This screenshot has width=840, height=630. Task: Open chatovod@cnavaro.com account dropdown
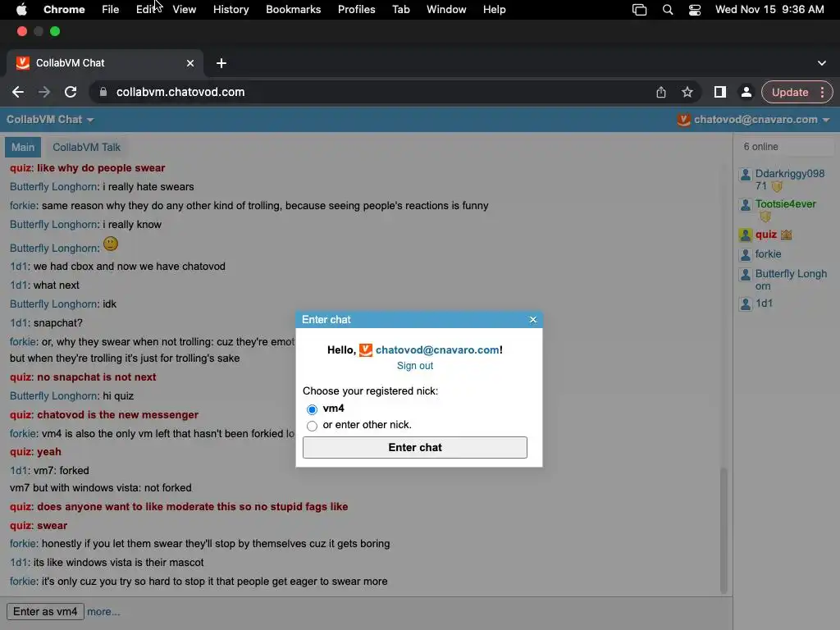click(x=753, y=120)
